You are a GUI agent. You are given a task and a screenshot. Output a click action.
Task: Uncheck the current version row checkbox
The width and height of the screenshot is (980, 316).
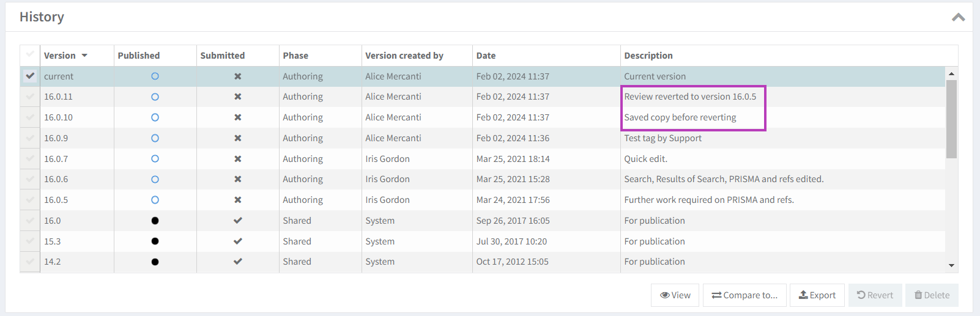pyautogui.click(x=30, y=76)
